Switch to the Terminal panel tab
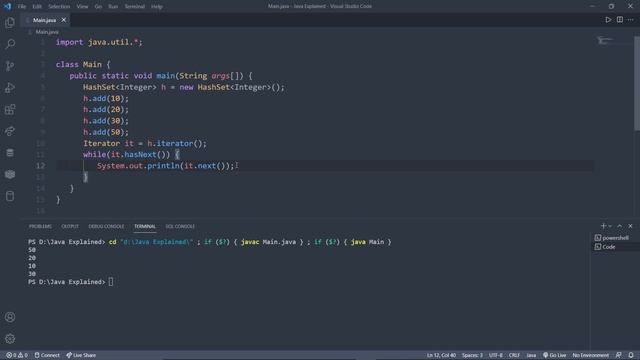The image size is (640, 360). (145, 226)
